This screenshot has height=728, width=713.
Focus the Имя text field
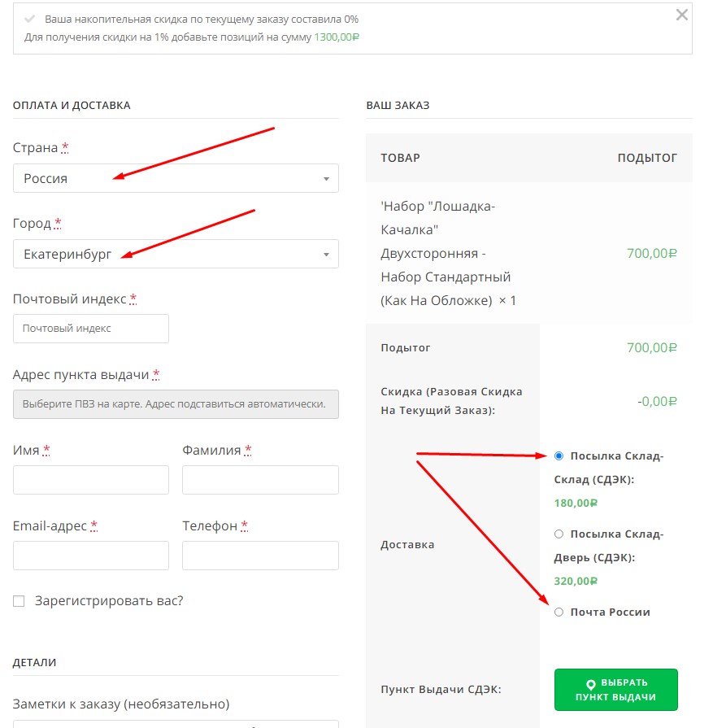pos(91,480)
